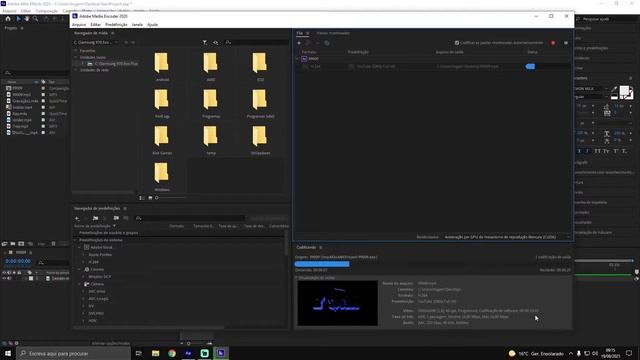
Task: Switch to the Fila tab
Action: (x=300, y=33)
